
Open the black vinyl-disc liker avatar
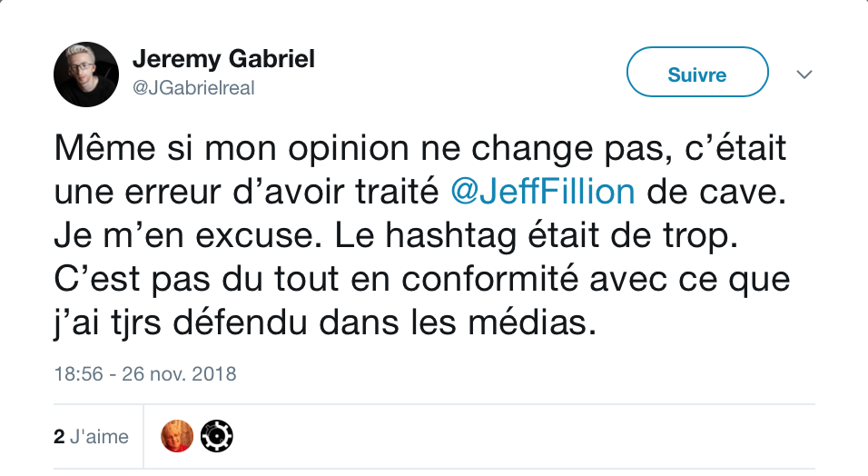point(216,436)
